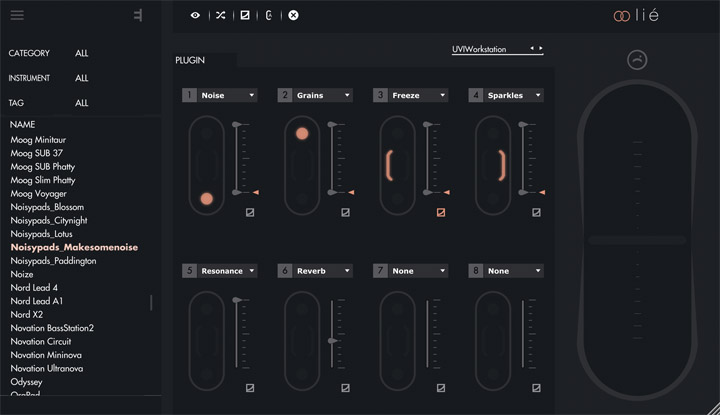
Task: Select the PLUGIN tab
Action: pyautogui.click(x=191, y=60)
